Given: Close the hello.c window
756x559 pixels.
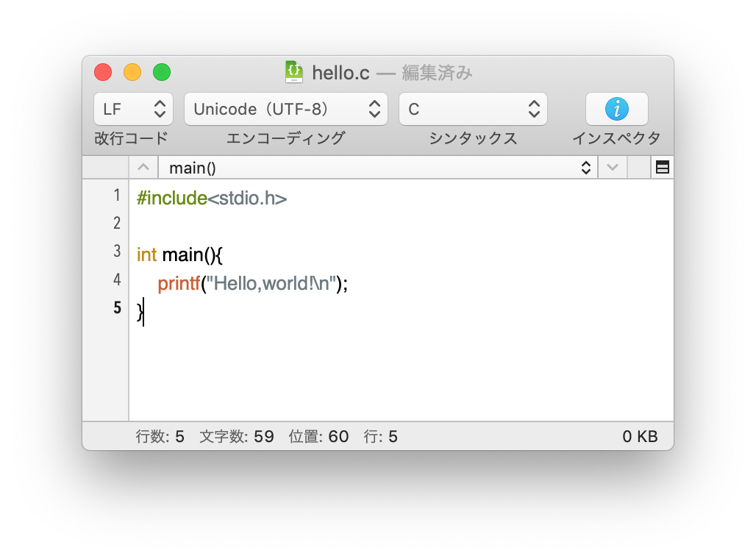Looking at the screenshot, I should (x=103, y=72).
